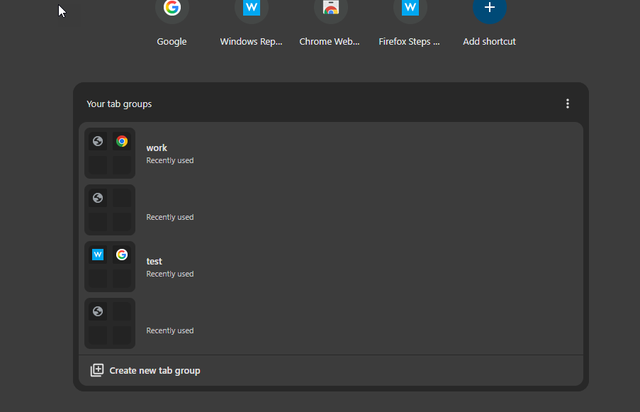Open the Firefox Steps ... shortcut icon
640x412 pixels.
[410, 7]
